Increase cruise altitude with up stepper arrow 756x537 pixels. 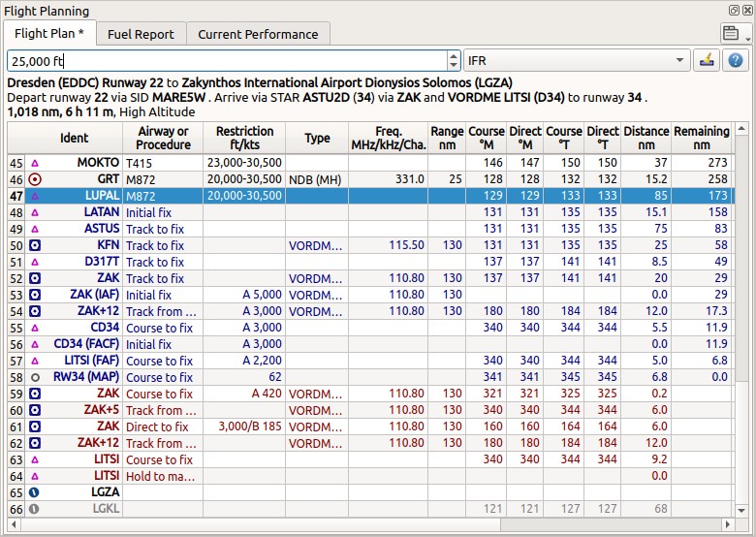coord(454,56)
